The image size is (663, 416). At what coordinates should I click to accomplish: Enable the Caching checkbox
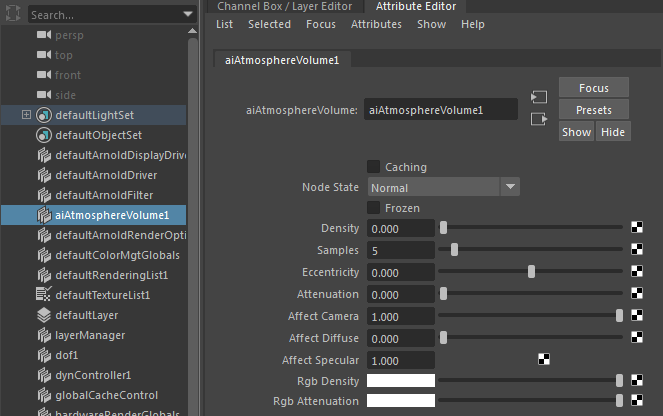click(x=373, y=167)
